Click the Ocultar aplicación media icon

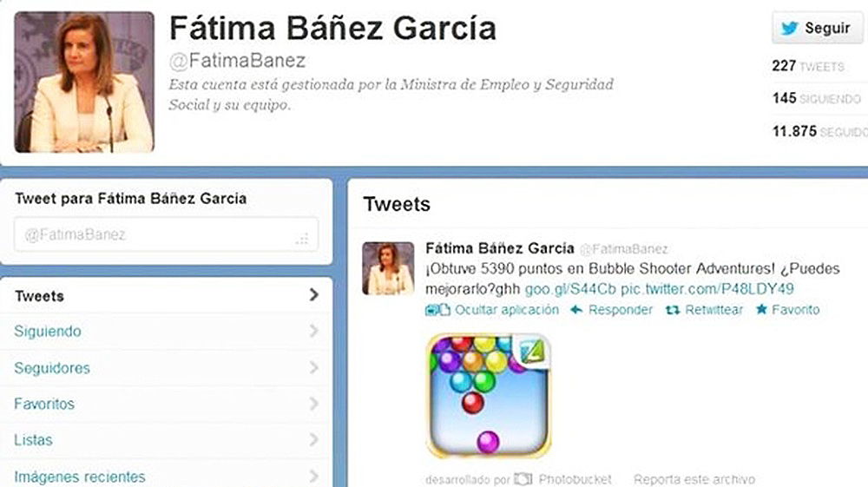[x=437, y=310]
